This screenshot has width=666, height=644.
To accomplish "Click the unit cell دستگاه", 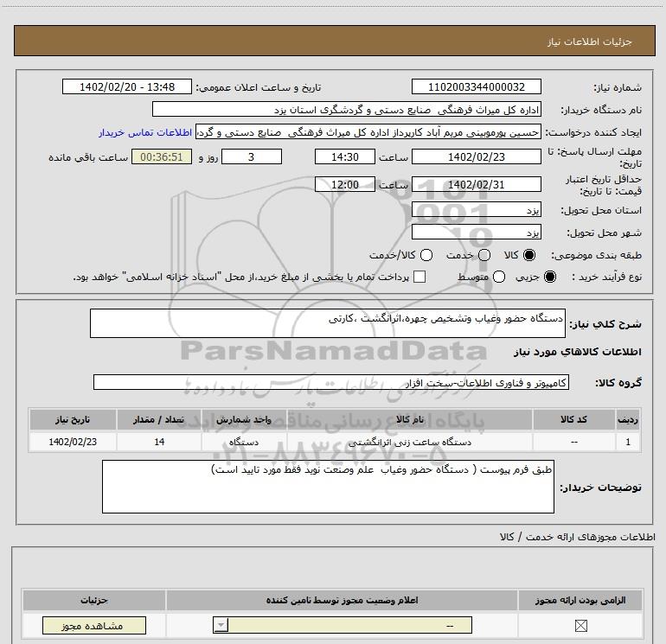I will pyautogui.click(x=244, y=442).
